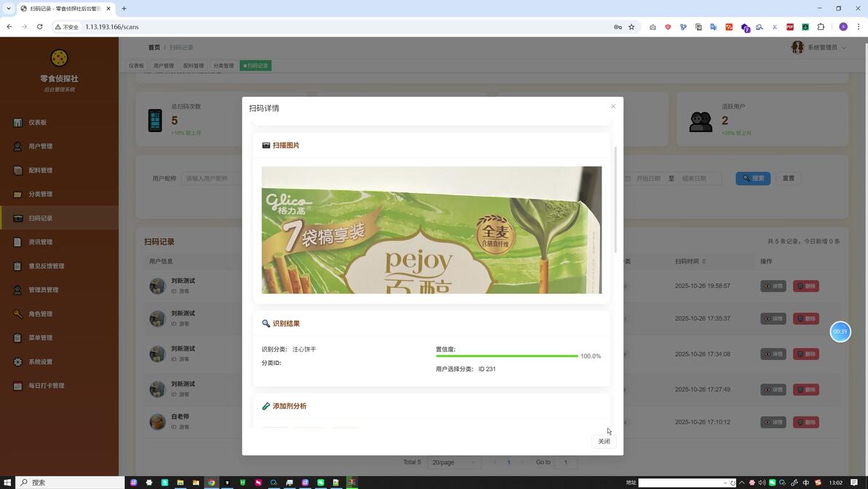Click the Windows taskbar 搜索 box
Screen dimensions: 868x489
pos(70,482)
